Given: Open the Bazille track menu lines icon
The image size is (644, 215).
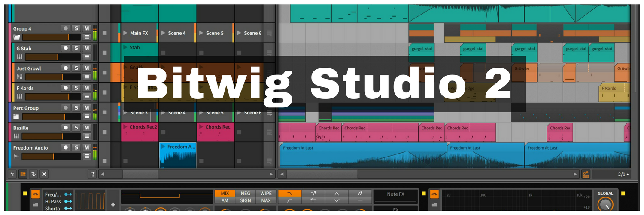Looking at the screenshot, I should (86, 136).
